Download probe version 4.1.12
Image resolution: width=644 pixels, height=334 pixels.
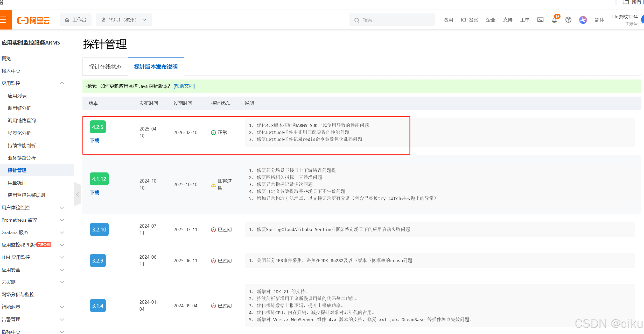(94, 193)
